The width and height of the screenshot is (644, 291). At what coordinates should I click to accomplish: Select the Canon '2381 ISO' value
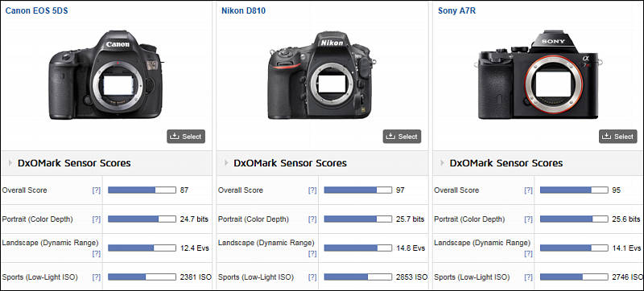coord(196,277)
